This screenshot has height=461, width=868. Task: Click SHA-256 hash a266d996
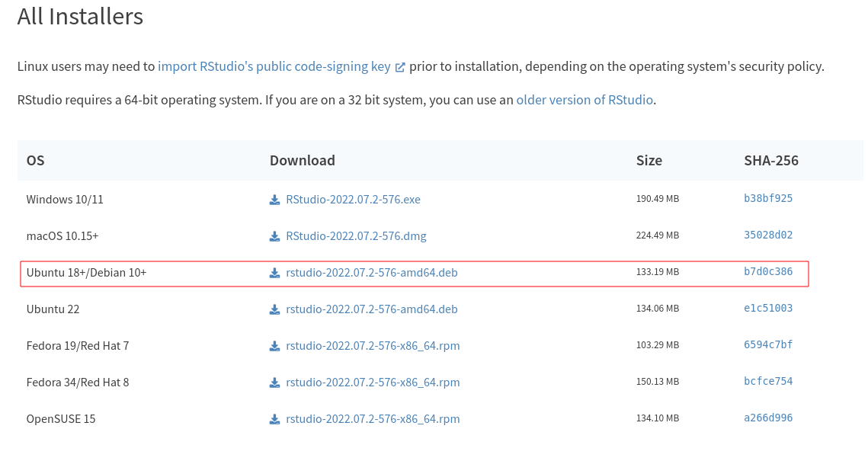[768, 418]
